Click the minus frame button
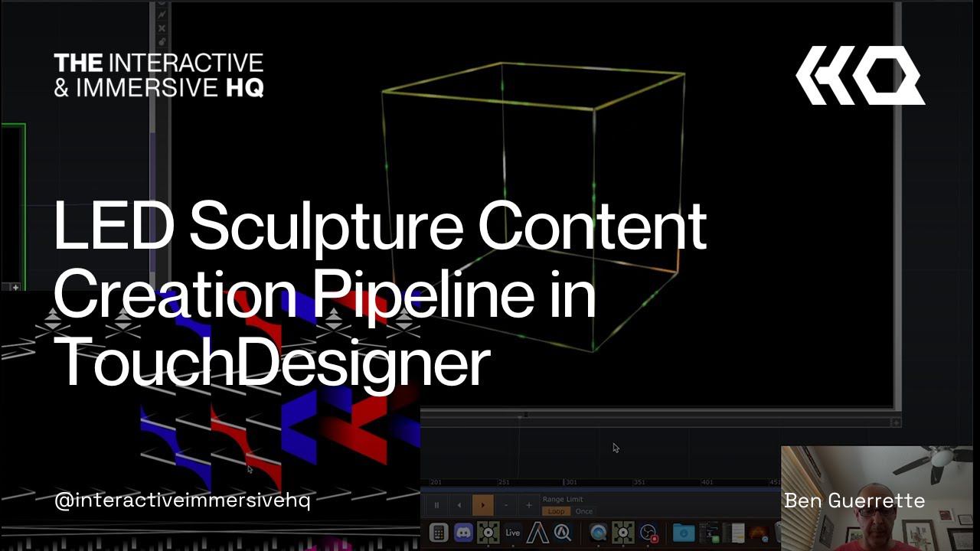 coord(506,505)
